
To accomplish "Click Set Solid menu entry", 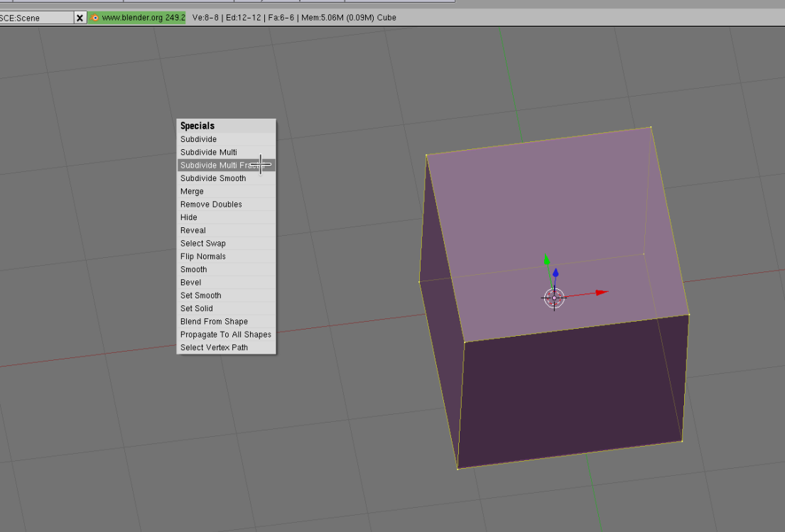I will pyautogui.click(x=227, y=308).
